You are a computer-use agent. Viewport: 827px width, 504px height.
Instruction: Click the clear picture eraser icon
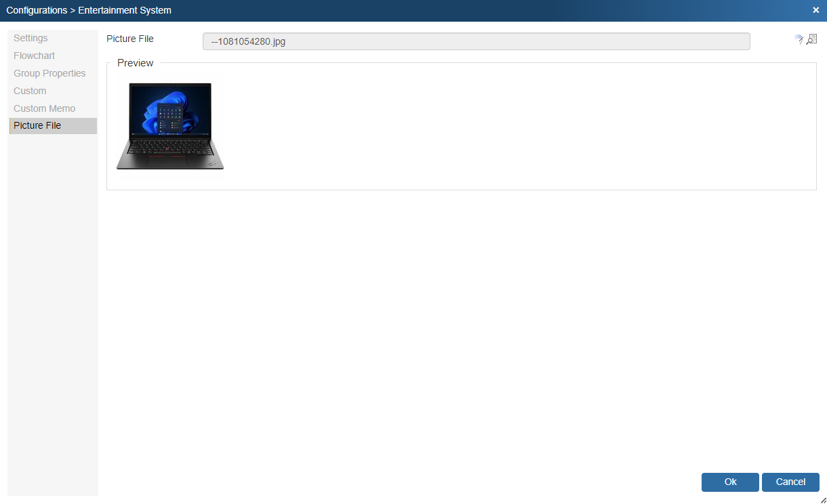pyautogui.click(x=799, y=39)
